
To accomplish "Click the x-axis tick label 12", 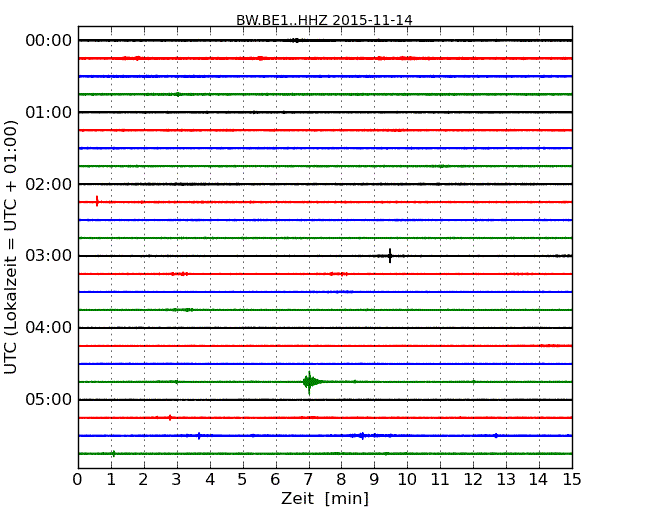I will (473, 480).
